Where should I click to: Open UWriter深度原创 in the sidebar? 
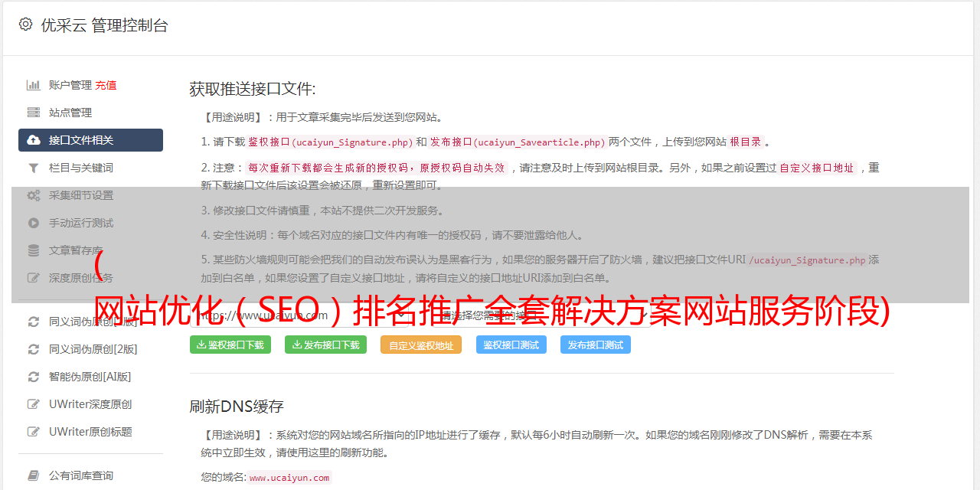click(90, 404)
